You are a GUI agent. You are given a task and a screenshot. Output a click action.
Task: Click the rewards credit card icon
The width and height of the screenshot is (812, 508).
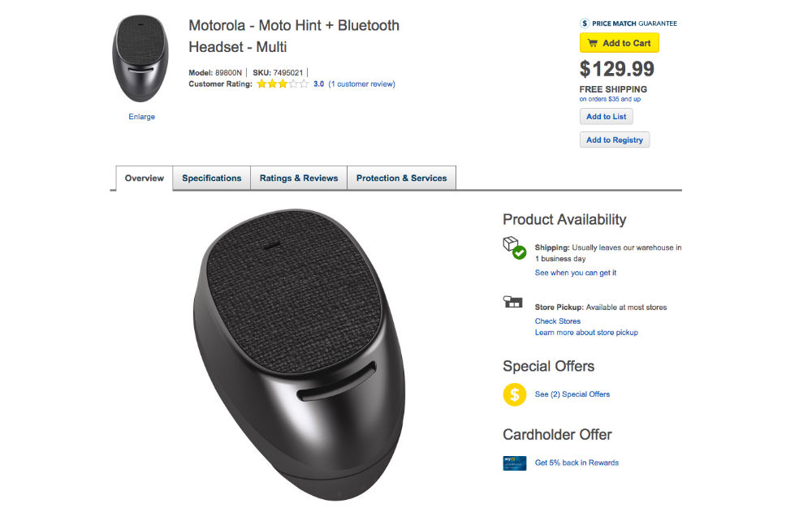515,463
